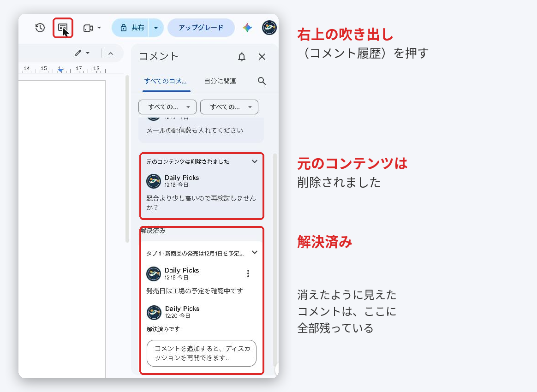Viewport: 537px width, 392px height.
Task: Click the コメント panel heading
Action: 159,56
